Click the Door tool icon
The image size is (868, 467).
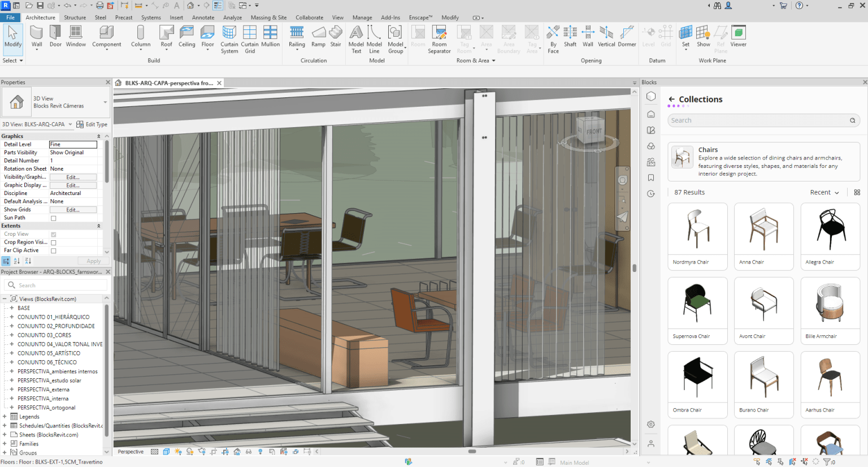point(55,36)
